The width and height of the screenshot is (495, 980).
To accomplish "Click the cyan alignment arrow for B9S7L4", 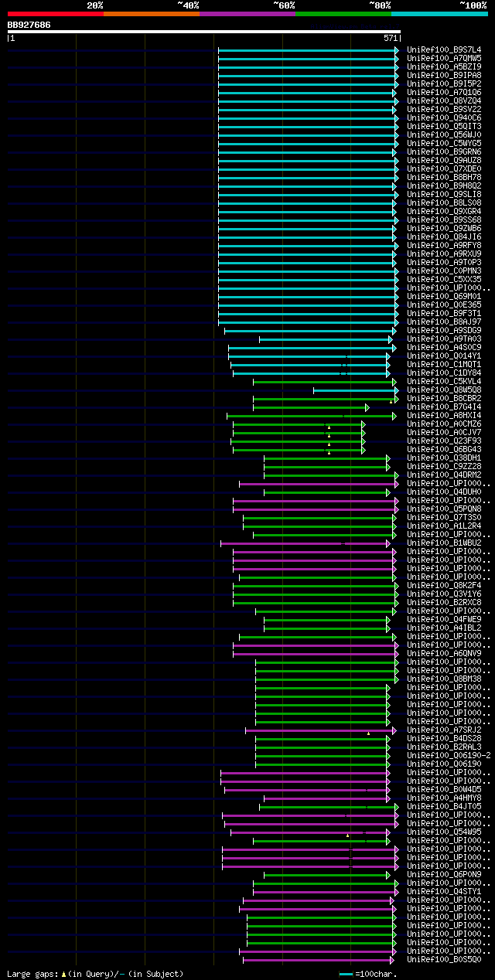I will pyautogui.click(x=309, y=50).
